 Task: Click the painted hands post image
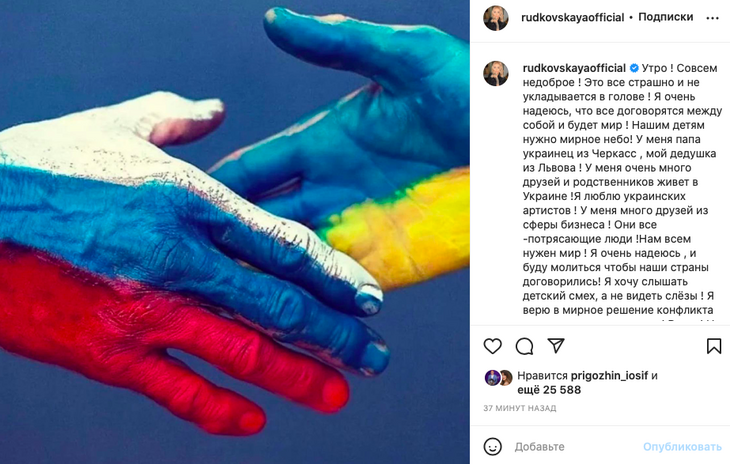pos(235,232)
